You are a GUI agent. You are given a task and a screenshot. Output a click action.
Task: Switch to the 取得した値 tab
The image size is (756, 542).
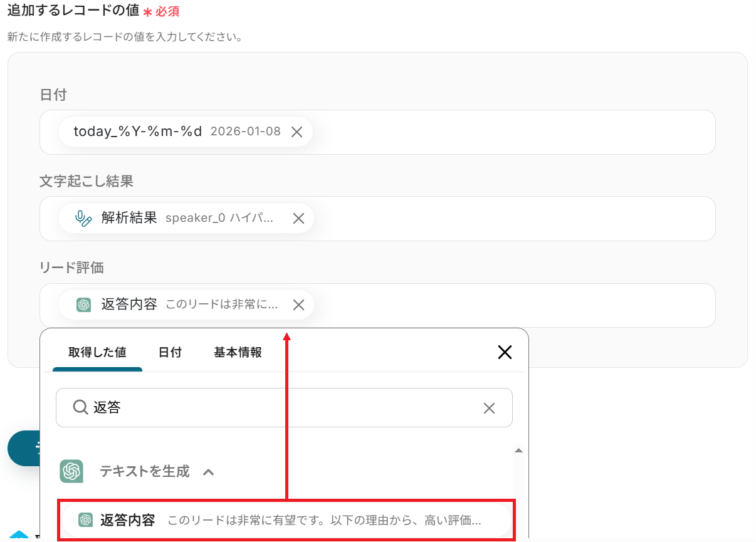point(97,352)
